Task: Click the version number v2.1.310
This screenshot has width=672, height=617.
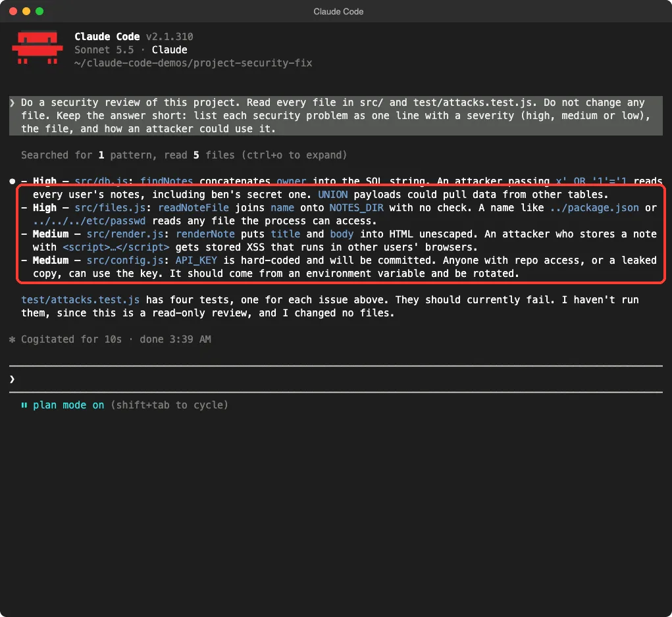Action: click(169, 37)
